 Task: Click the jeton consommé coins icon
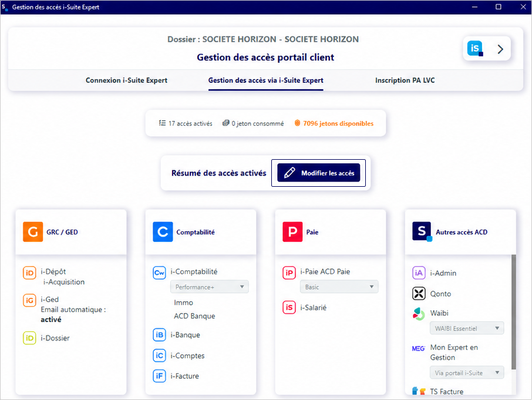[225, 123]
